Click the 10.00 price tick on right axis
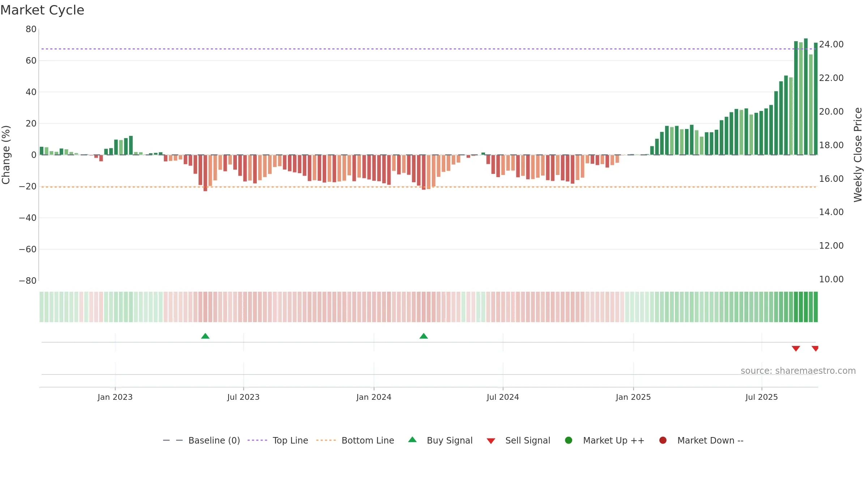The width and height of the screenshot is (868, 488). click(831, 279)
